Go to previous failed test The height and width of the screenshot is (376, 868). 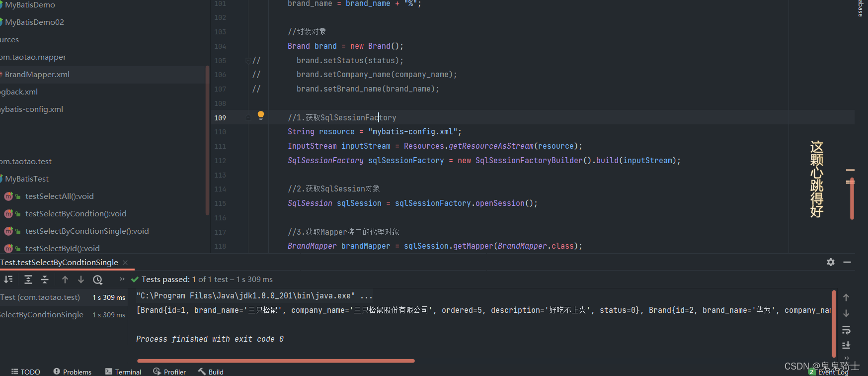click(x=65, y=280)
